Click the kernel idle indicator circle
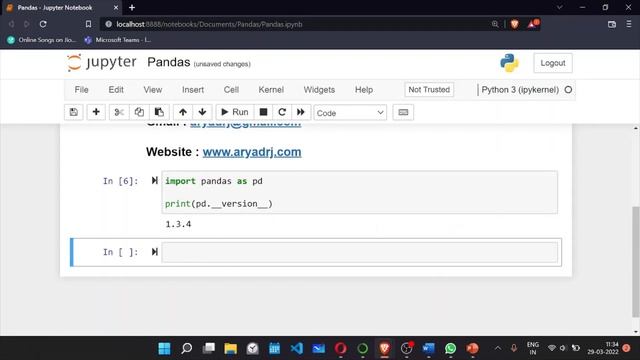This screenshot has height=360, width=640. [568, 90]
